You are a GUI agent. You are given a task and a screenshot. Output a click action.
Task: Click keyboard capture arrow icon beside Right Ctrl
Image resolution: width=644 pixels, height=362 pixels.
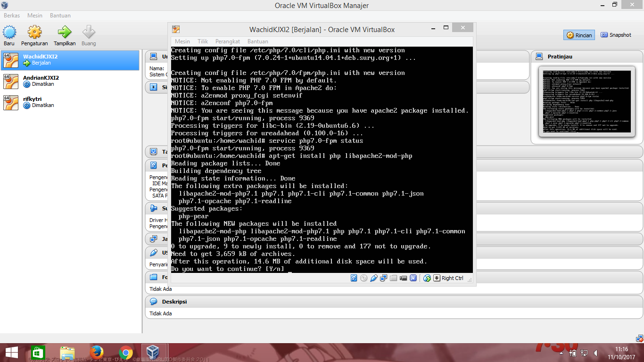(x=437, y=278)
